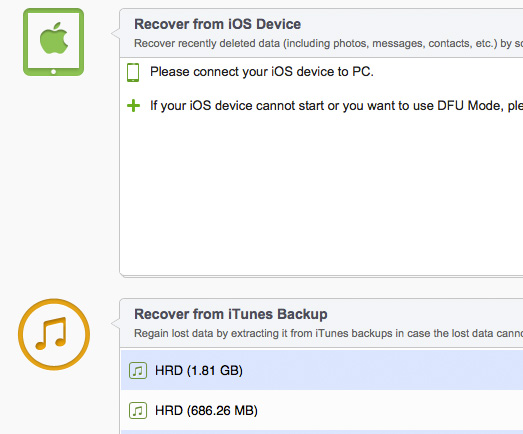Open the Recover from iTunes Backup heading

coord(230,314)
